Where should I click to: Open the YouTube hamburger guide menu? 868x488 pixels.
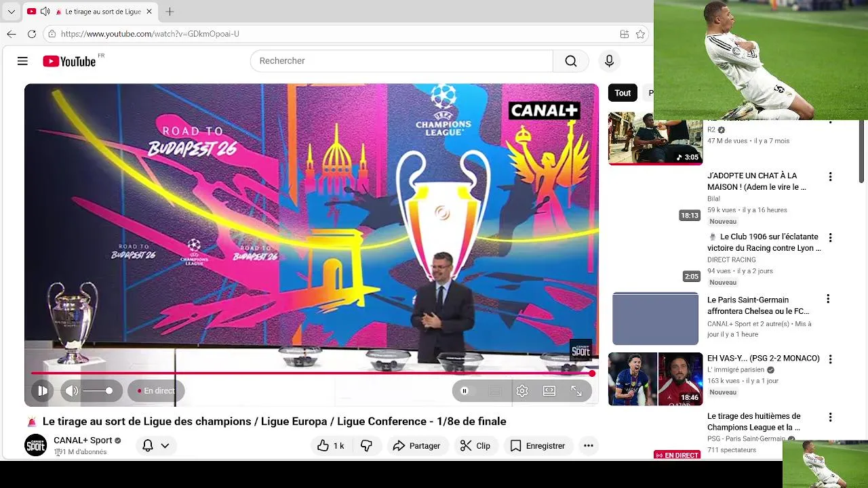(22, 61)
